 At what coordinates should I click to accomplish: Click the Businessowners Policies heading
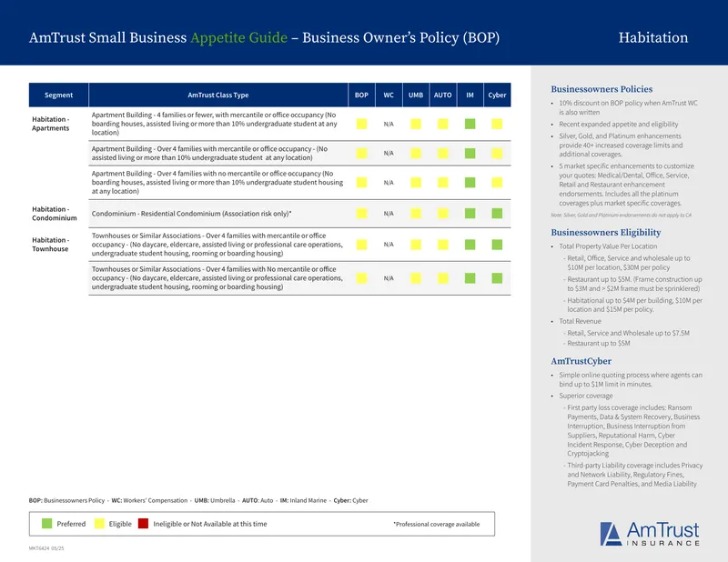602,89
